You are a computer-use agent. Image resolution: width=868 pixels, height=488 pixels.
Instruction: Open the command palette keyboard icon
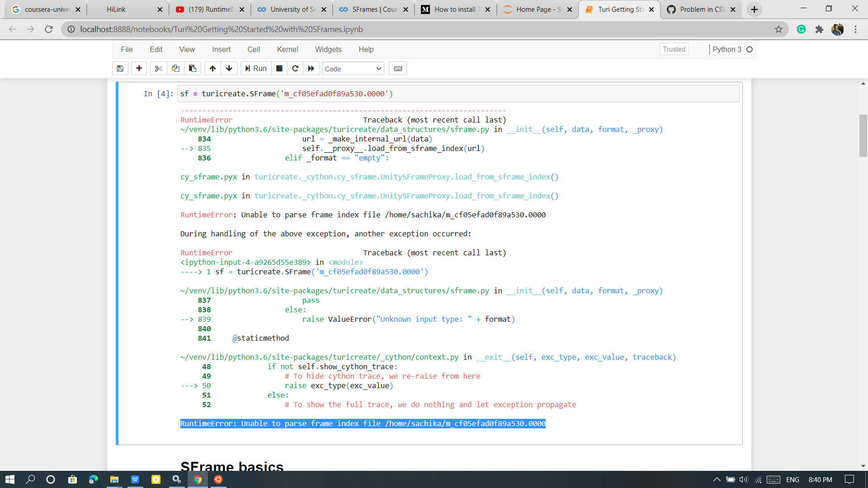397,68
